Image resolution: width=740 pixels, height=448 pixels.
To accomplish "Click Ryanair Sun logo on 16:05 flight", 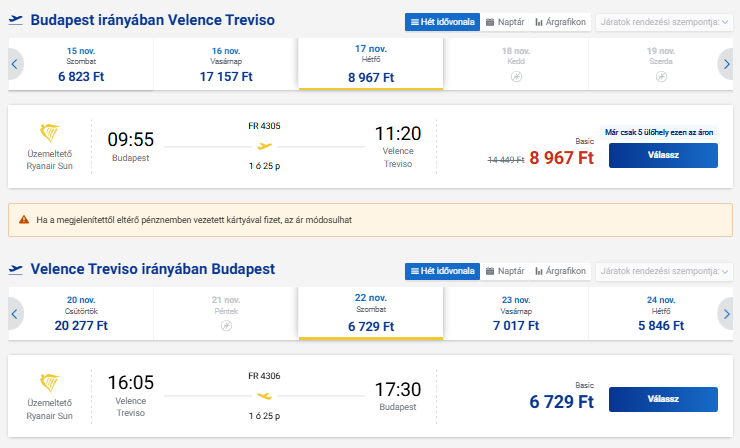I will [x=49, y=384].
